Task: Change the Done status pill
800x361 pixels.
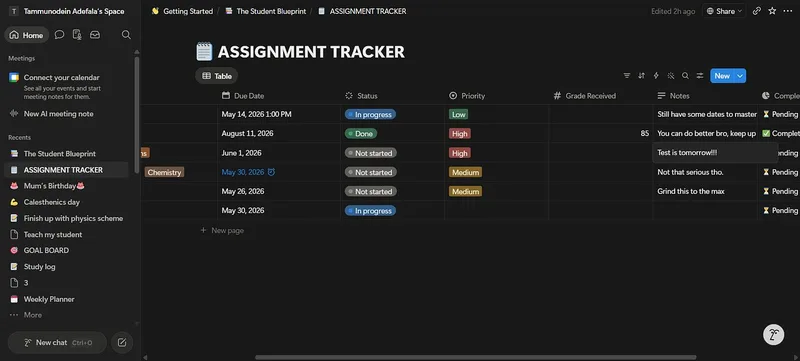Action: point(361,134)
